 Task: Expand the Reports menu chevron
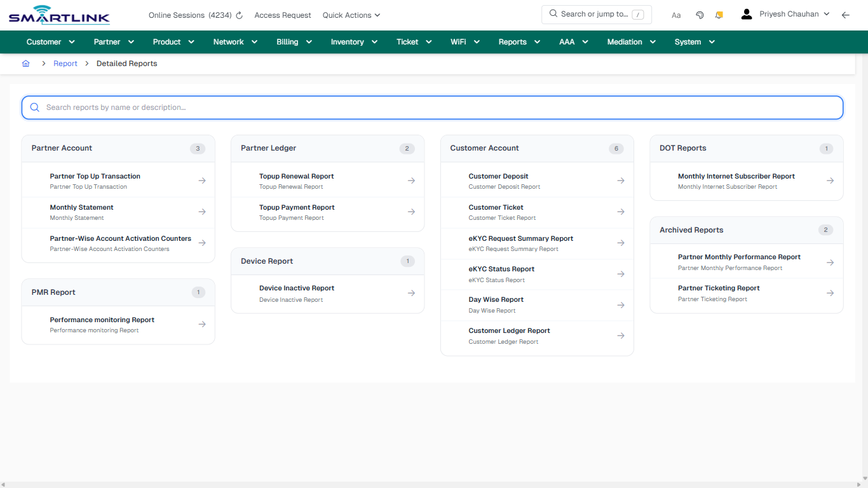coord(537,42)
